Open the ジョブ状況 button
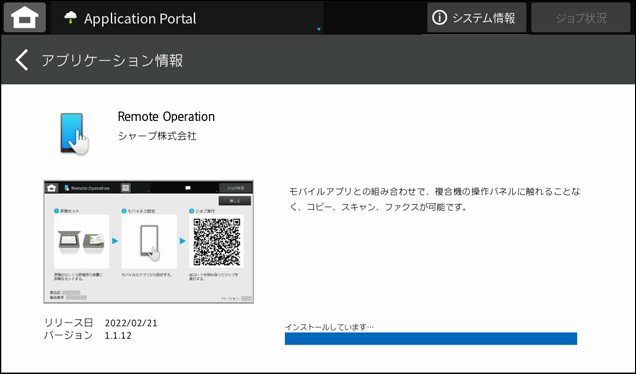The image size is (636, 374). pos(580,17)
